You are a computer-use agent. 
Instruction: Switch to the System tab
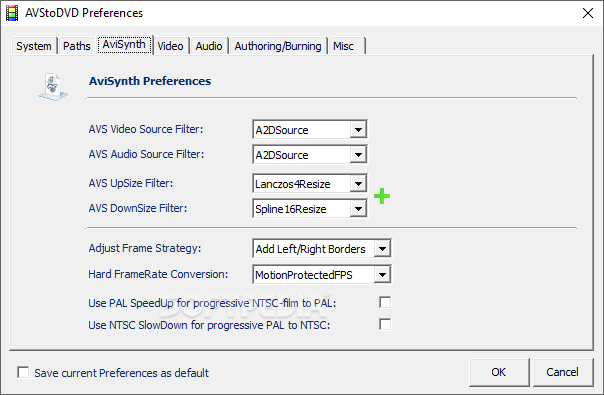[x=34, y=46]
